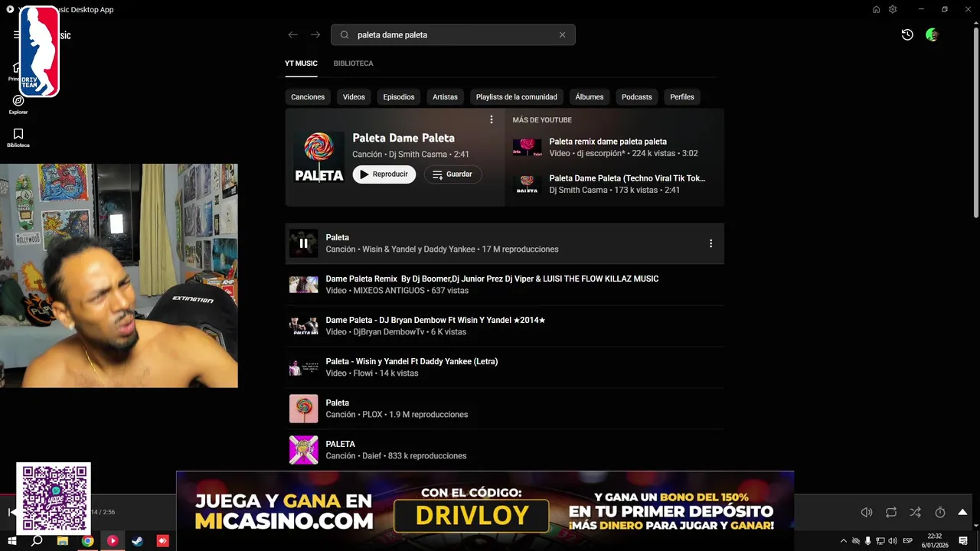The height and width of the screenshot is (551, 980).
Task: Click the Windows Start button
Action: pos(11,541)
